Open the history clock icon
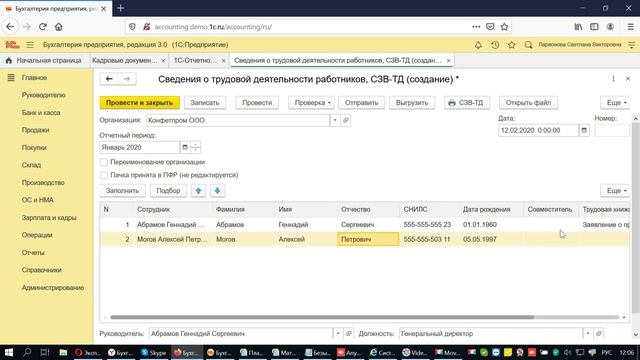640x360 pixels. 495,45
